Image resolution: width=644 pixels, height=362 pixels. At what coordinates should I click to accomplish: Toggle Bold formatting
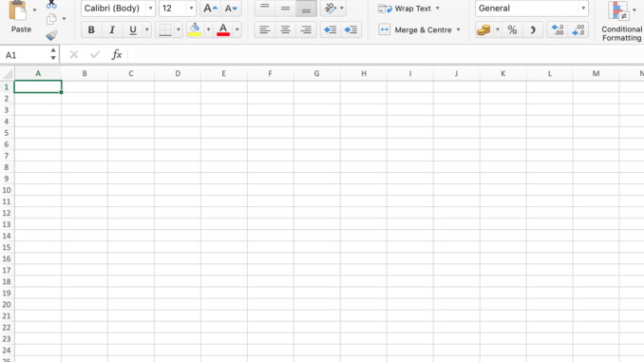(x=91, y=29)
